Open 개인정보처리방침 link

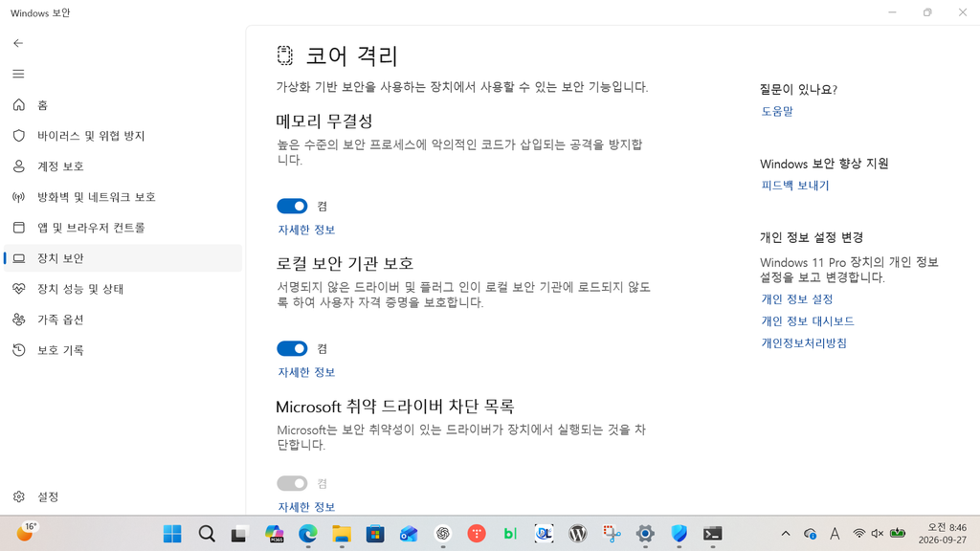pyautogui.click(x=804, y=343)
